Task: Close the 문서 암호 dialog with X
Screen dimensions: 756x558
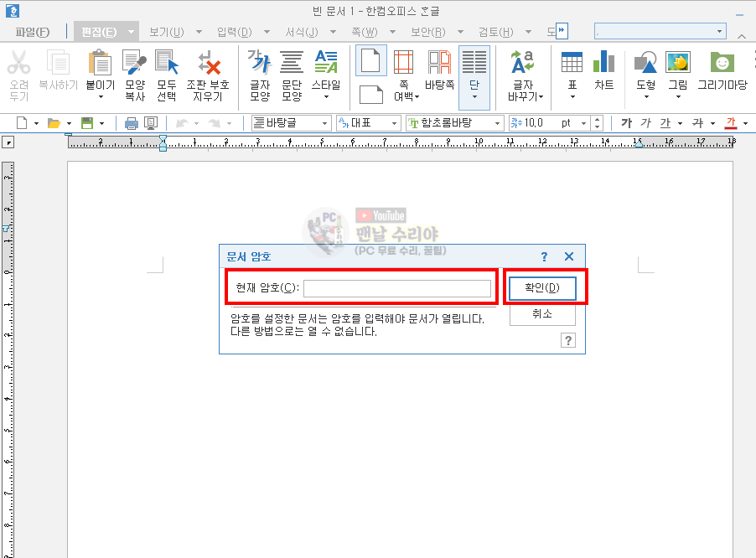Action: point(569,256)
